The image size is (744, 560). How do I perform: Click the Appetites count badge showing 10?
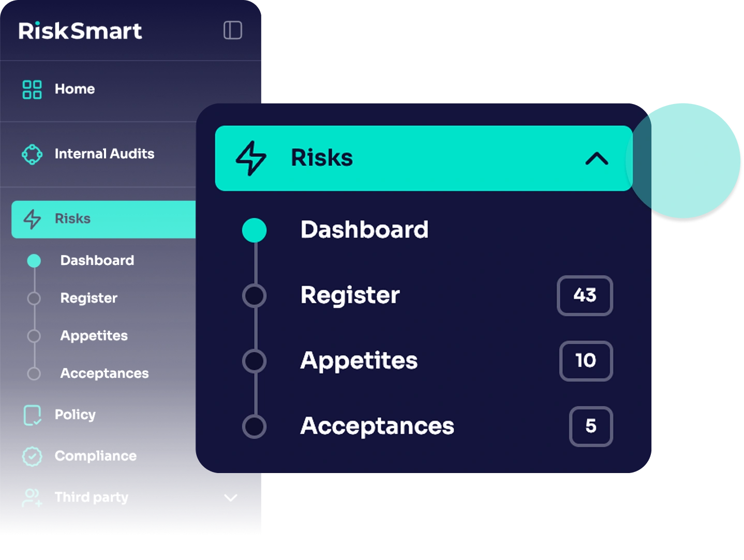click(x=585, y=361)
